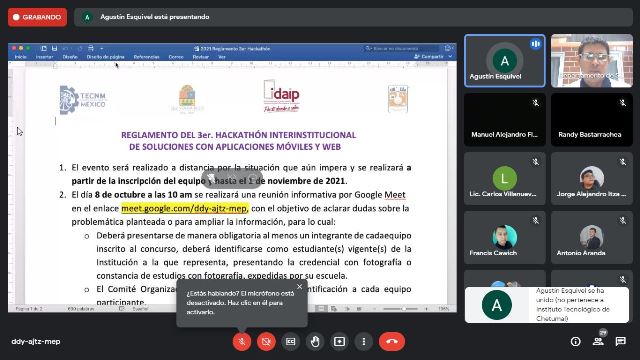Screen dimensions: 640x360
Task: Unmute the microphone button
Action: [242, 341]
